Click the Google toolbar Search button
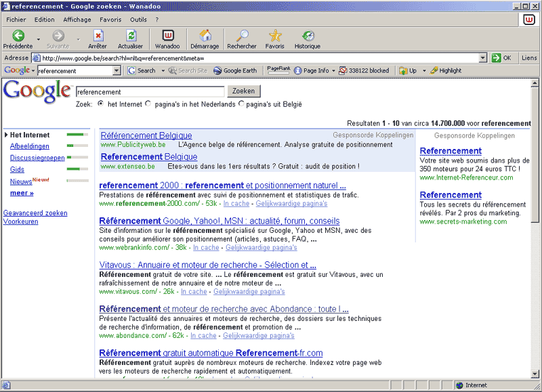The width and height of the screenshot is (542, 392). coord(142,70)
